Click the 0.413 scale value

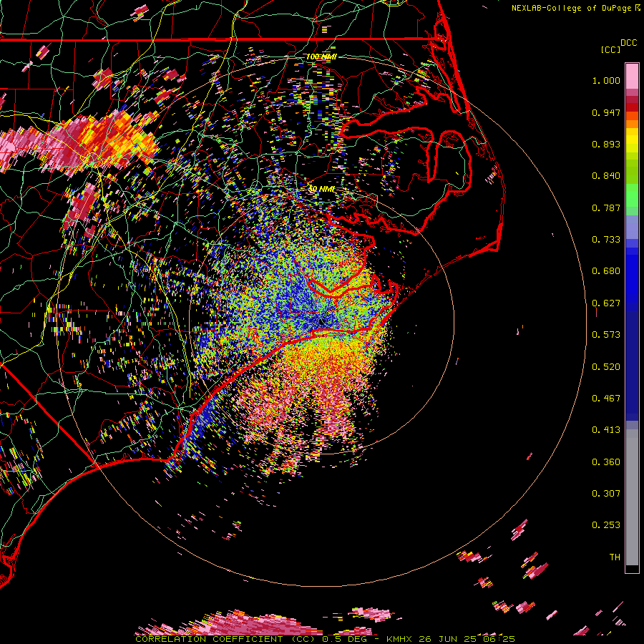606,430
